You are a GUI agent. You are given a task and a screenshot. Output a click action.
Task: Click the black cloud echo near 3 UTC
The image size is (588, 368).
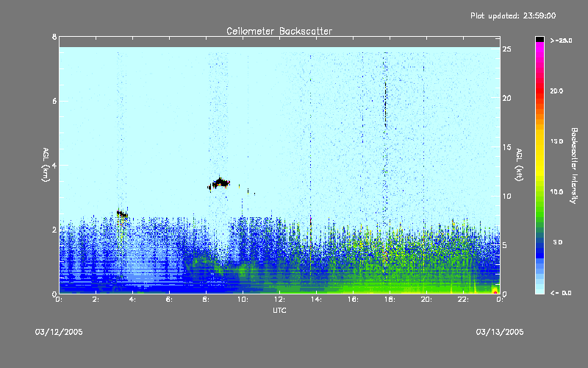(122, 214)
